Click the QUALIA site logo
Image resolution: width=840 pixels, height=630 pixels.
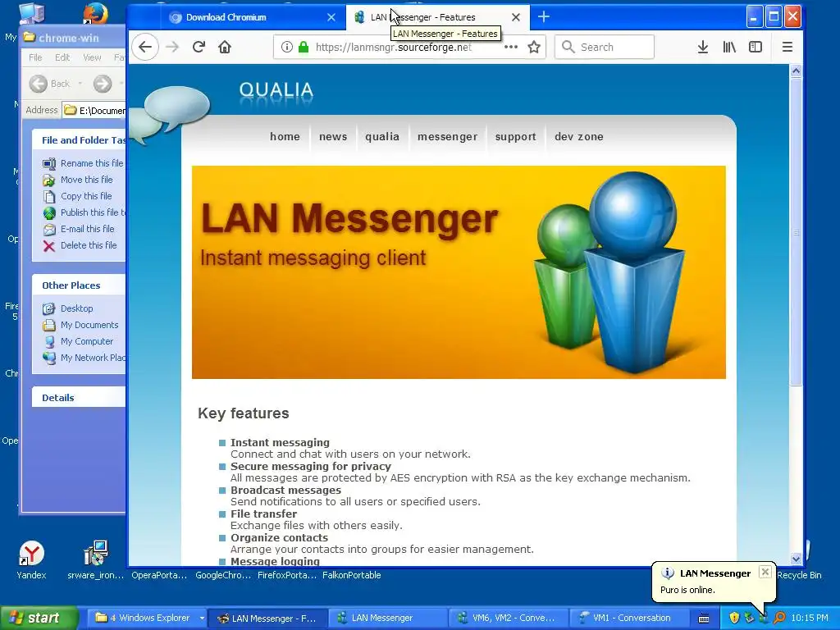[x=276, y=90]
